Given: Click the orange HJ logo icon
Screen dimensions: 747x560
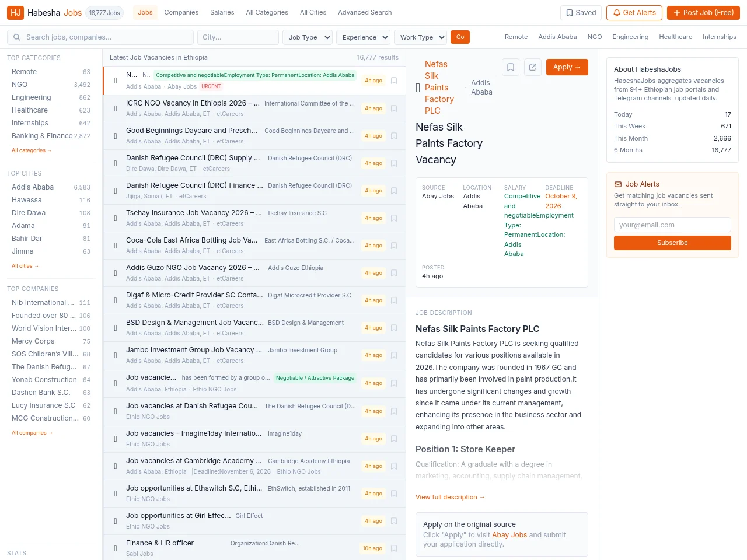Looking at the screenshot, I should pos(15,12).
